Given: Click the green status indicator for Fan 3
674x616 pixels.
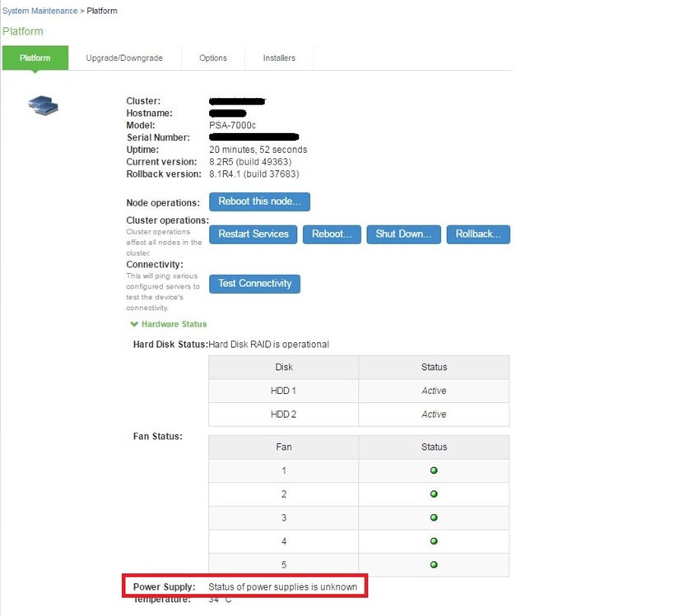Looking at the screenshot, I should point(434,517).
